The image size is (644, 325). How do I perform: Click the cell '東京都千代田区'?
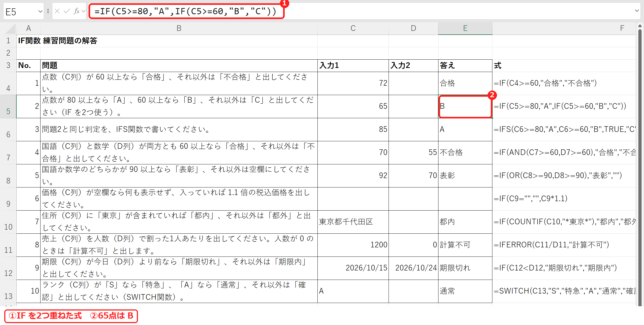(353, 222)
